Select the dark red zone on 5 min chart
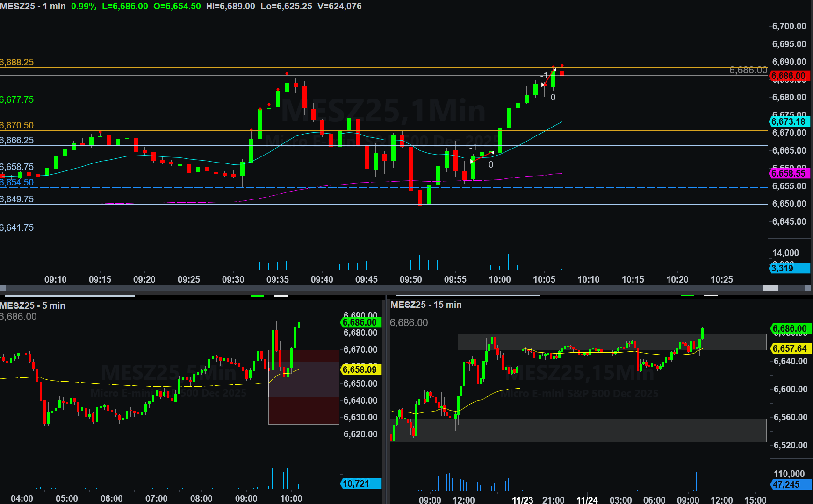 [x=304, y=410]
